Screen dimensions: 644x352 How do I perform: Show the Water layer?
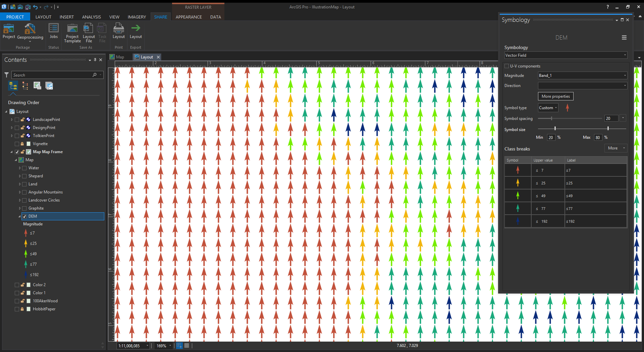[24, 168]
